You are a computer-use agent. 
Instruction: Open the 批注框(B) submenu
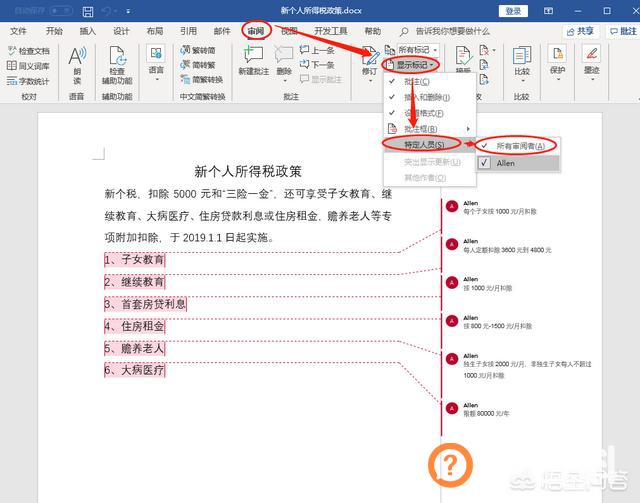click(x=429, y=129)
